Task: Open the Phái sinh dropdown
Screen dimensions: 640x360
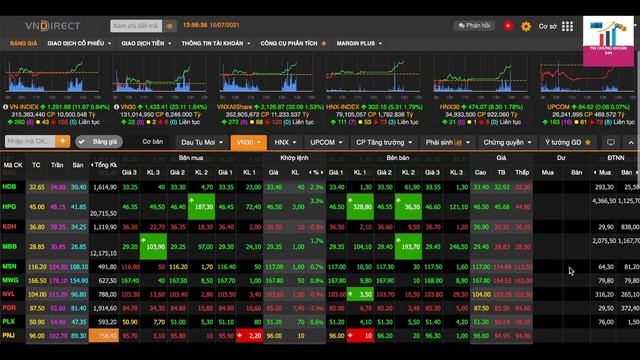Action: pyautogui.click(x=447, y=142)
